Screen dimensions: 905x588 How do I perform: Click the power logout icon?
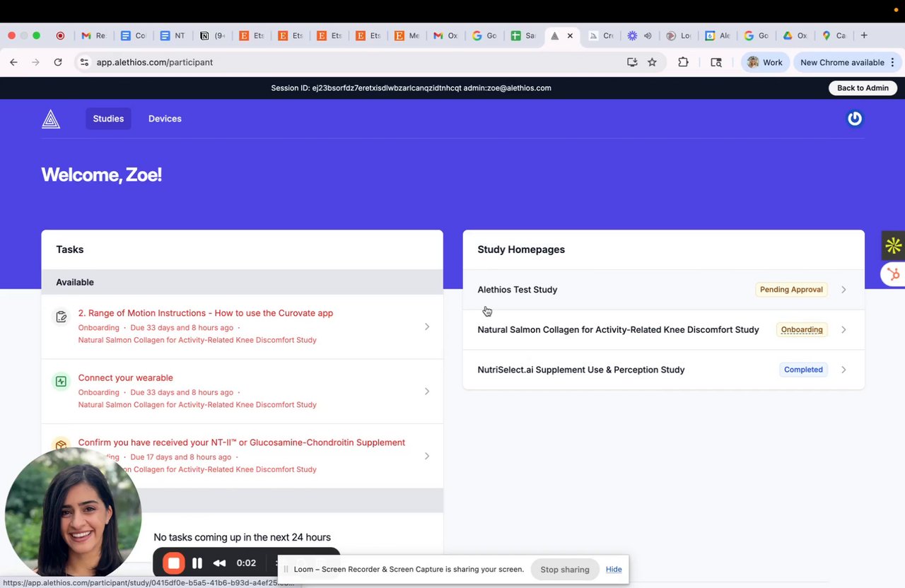coord(855,119)
